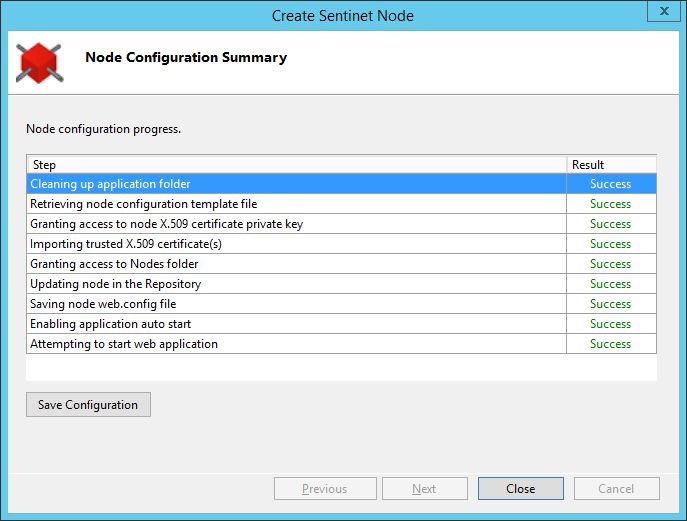The height and width of the screenshot is (521, 687).
Task: Click the red Sentinet node cube icon
Action: pyautogui.click(x=39, y=63)
